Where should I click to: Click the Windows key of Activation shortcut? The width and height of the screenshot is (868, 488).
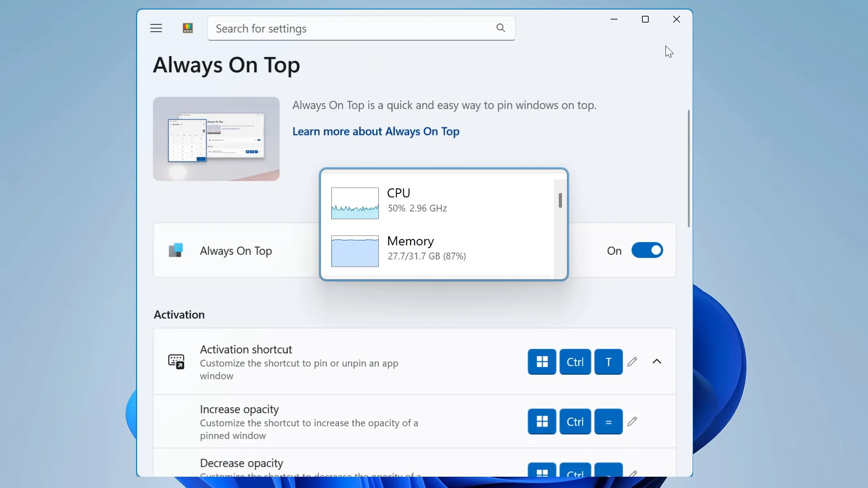[x=542, y=362]
